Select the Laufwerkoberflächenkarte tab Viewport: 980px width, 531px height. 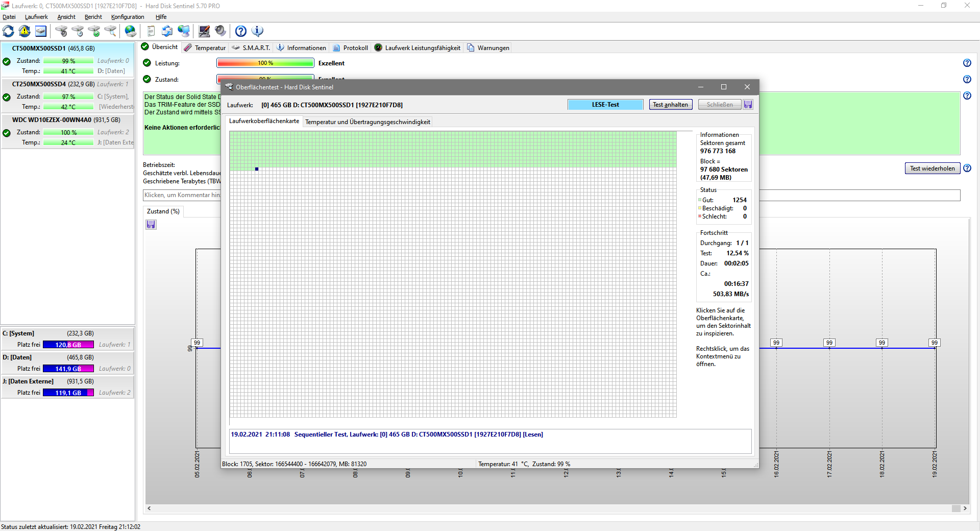264,121
